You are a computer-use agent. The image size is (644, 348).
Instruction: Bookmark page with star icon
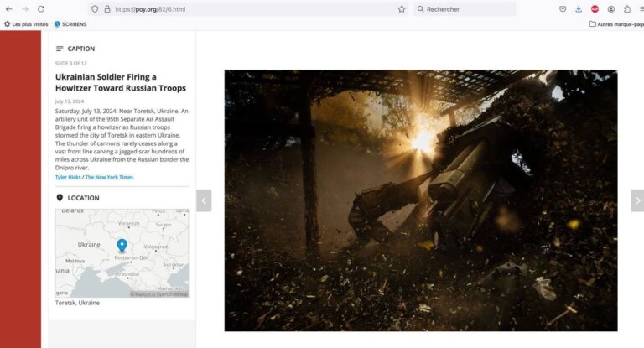click(402, 9)
